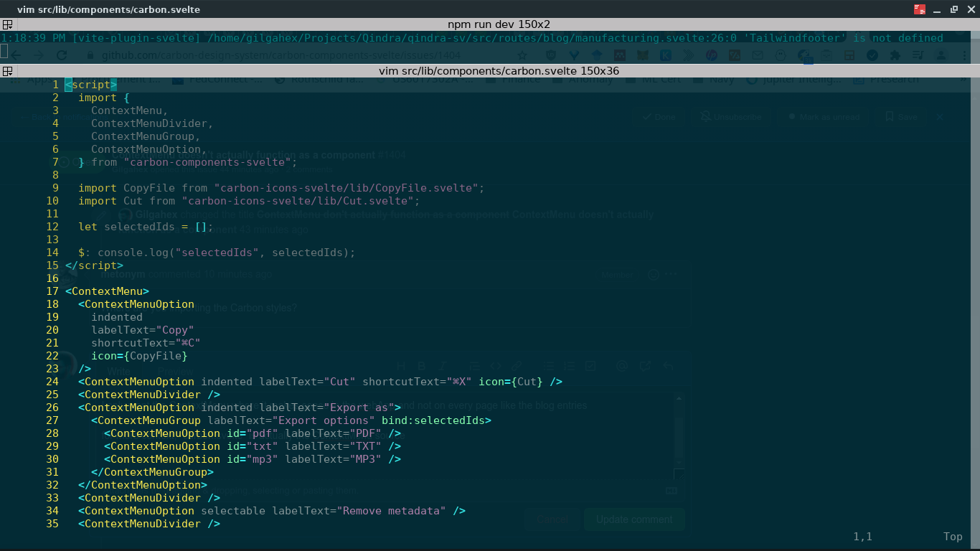Screen dimensions: 980x551
Task: Click line number 35 in the gutter
Action: (x=52, y=524)
